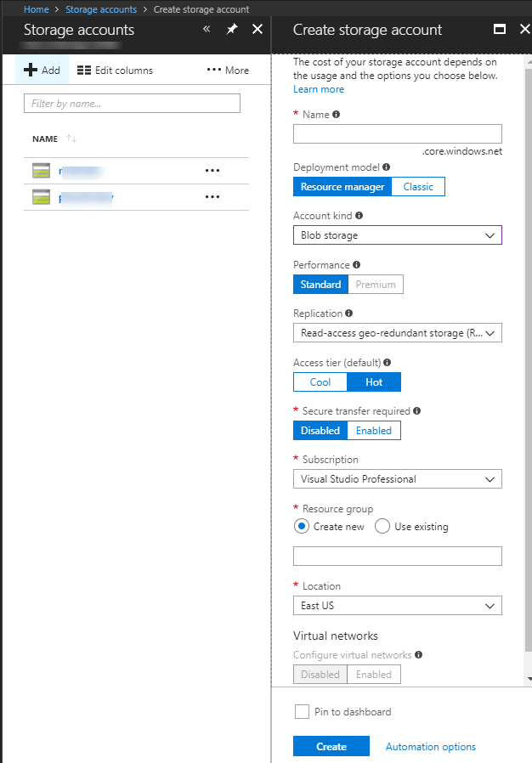Collapse the Storage accounts blade

click(x=206, y=28)
